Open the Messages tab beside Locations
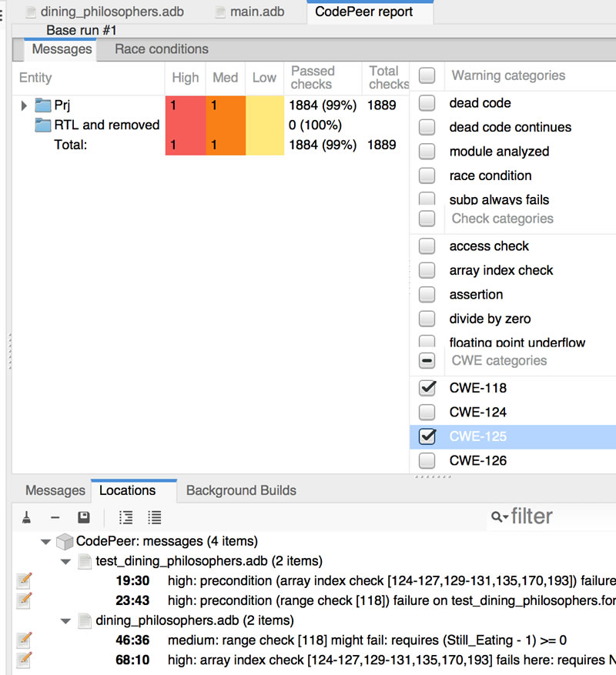Screen dimensions: 616x675 (55, 490)
